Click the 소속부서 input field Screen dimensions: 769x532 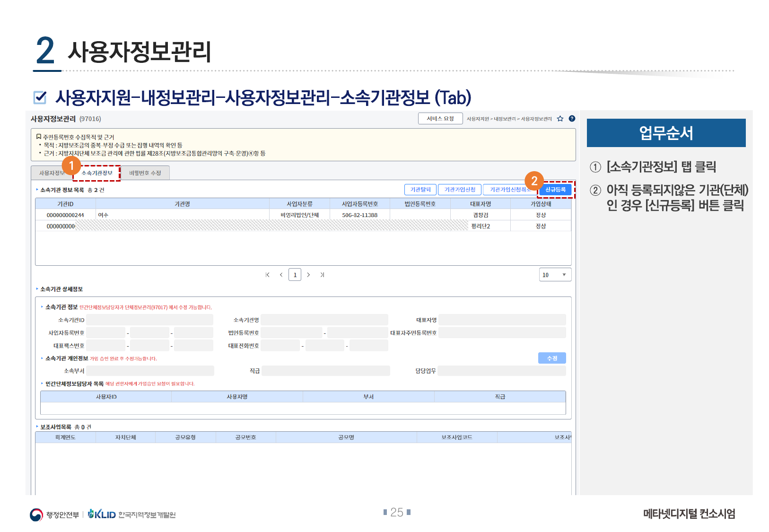pyautogui.click(x=150, y=371)
